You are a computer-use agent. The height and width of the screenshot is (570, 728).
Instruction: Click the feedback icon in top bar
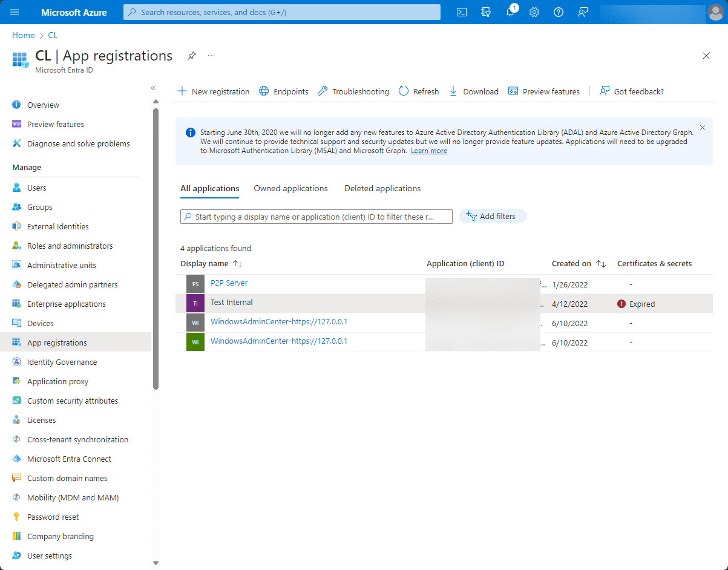tap(583, 12)
